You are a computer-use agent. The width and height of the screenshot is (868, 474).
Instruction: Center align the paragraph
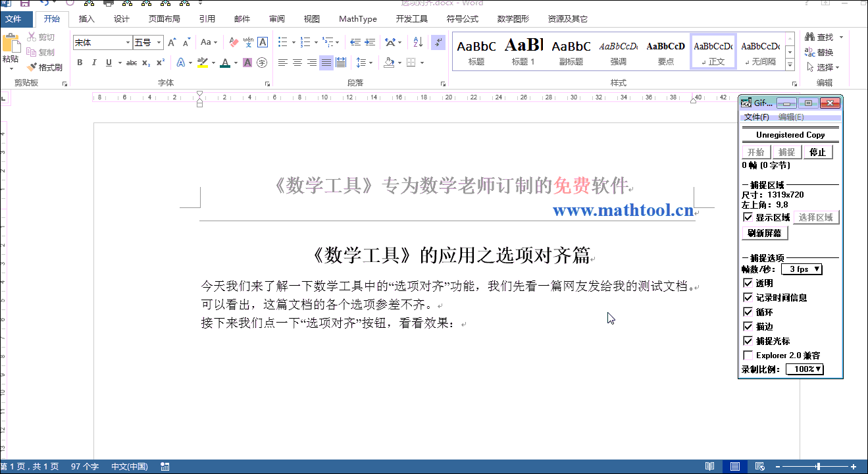[x=297, y=62]
